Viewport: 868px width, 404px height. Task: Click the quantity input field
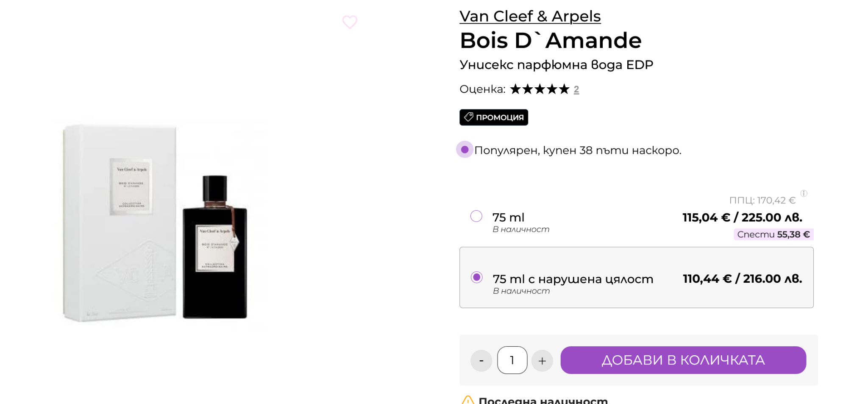point(512,360)
